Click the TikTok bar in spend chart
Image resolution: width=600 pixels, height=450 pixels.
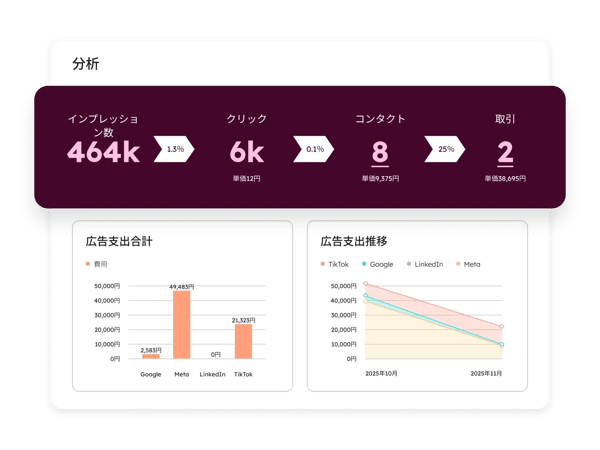pyautogui.click(x=243, y=342)
